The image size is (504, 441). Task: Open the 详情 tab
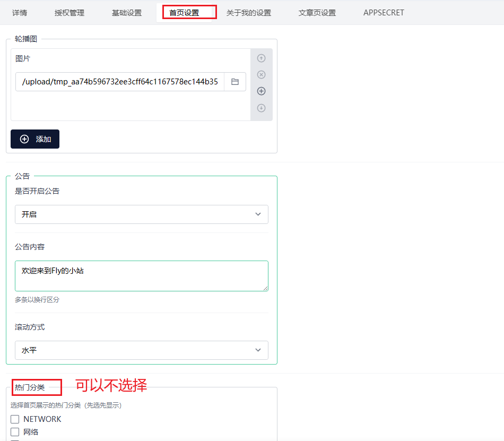pos(20,13)
